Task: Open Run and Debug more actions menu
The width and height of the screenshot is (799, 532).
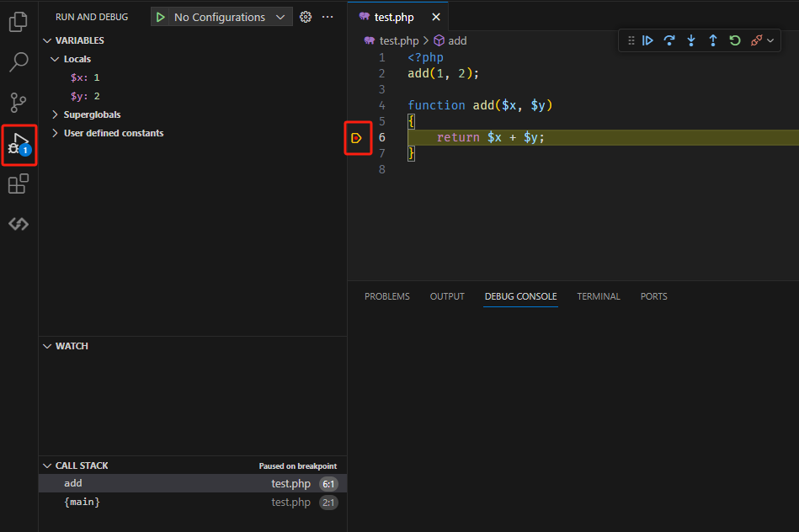Action: [328, 18]
